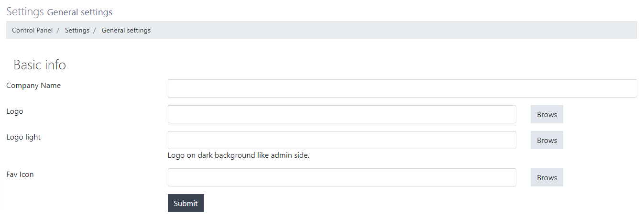The width and height of the screenshot is (644, 218).
Task: Click into the Logo path field
Action: tap(342, 114)
